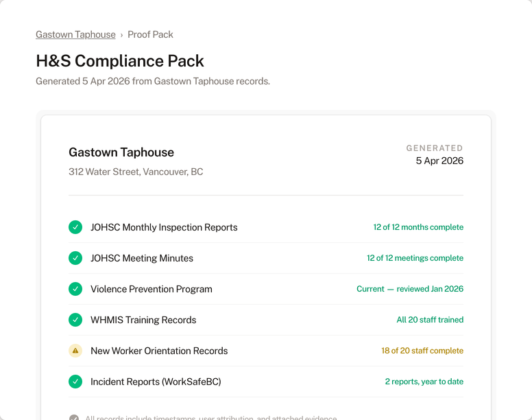
Task: Open the JOHSC Monthly Inspection Reports row
Action: 164,227
